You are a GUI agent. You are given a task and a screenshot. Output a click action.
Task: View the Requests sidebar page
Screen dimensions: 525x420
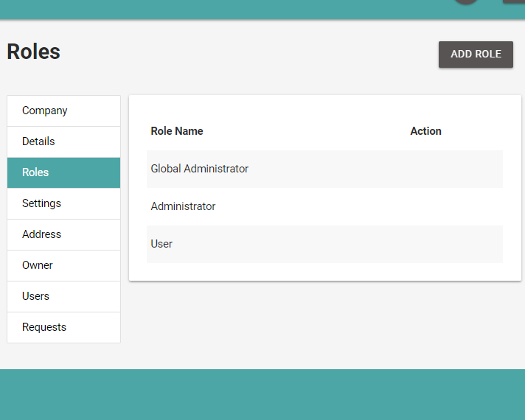(x=63, y=327)
